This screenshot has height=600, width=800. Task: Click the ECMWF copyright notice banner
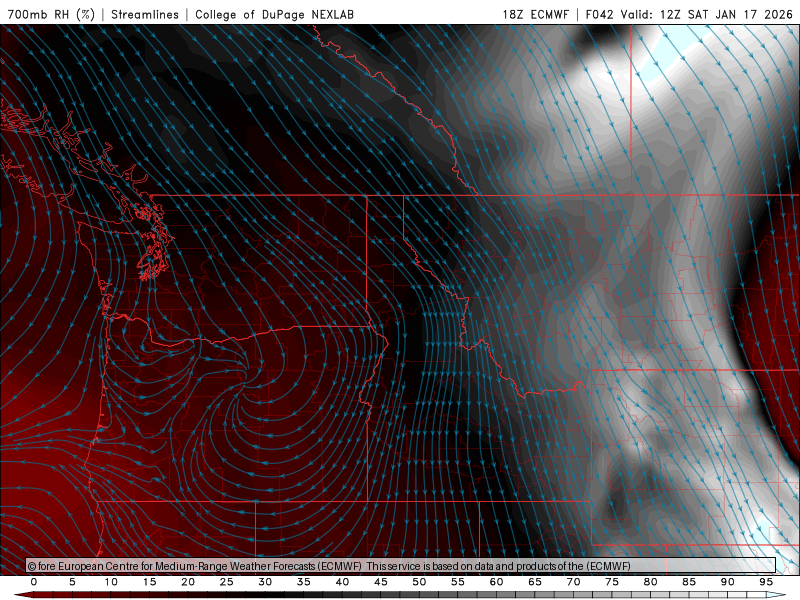(401, 566)
